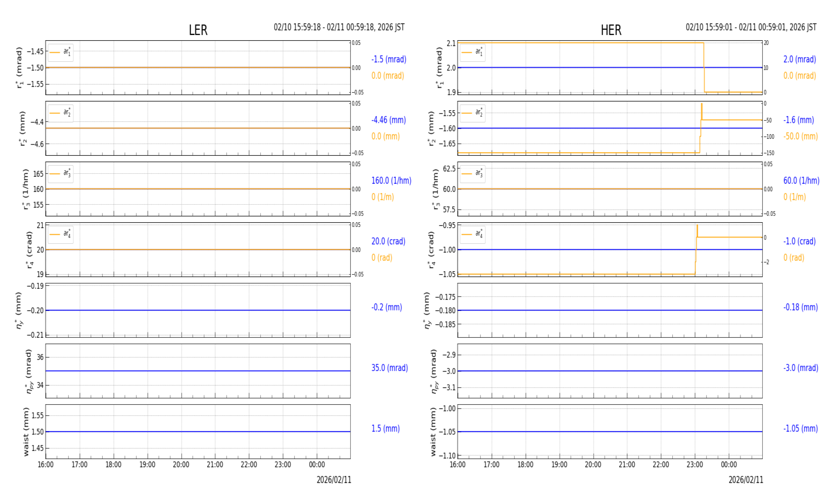This screenshot has width=824, height=504.
Task: Select the "-4.46 (mm)" readout
Action: tap(389, 120)
